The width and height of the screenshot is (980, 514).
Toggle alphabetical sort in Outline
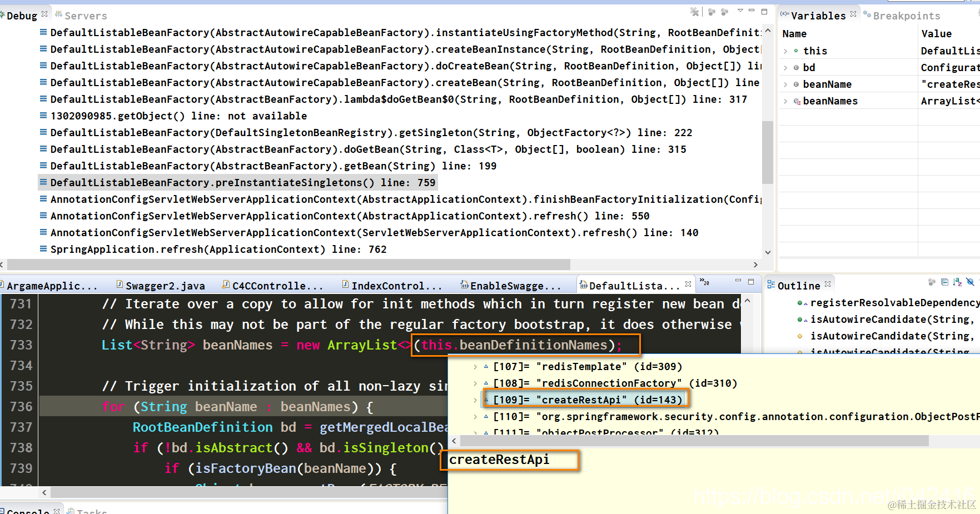957,282
